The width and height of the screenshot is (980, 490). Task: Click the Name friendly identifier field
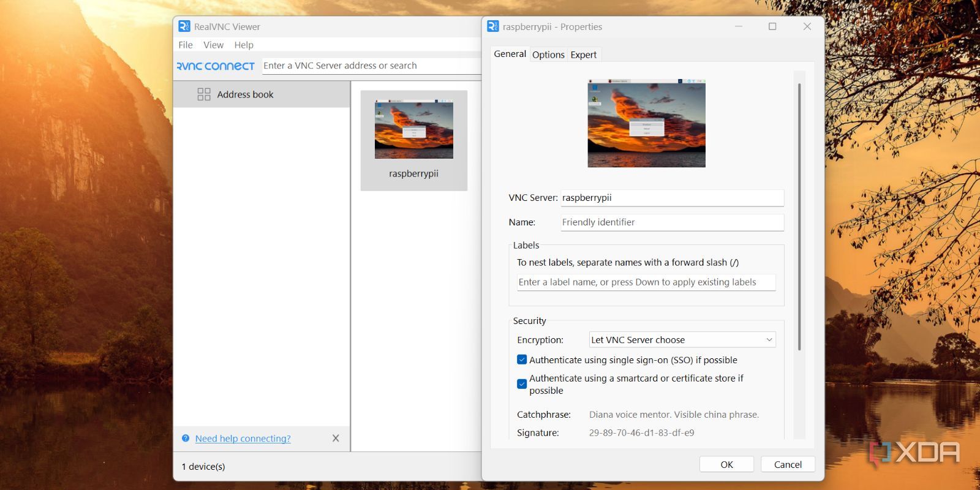(672, 222)
